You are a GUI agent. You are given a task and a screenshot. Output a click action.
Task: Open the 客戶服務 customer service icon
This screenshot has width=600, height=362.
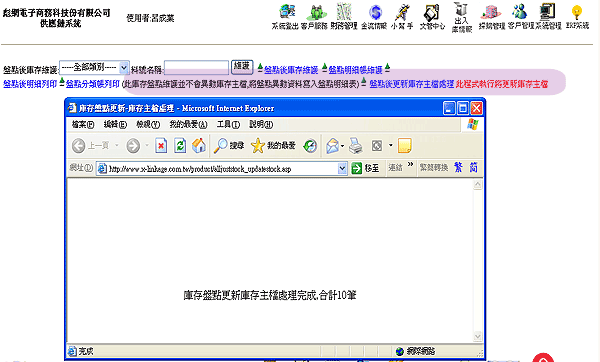315,12
